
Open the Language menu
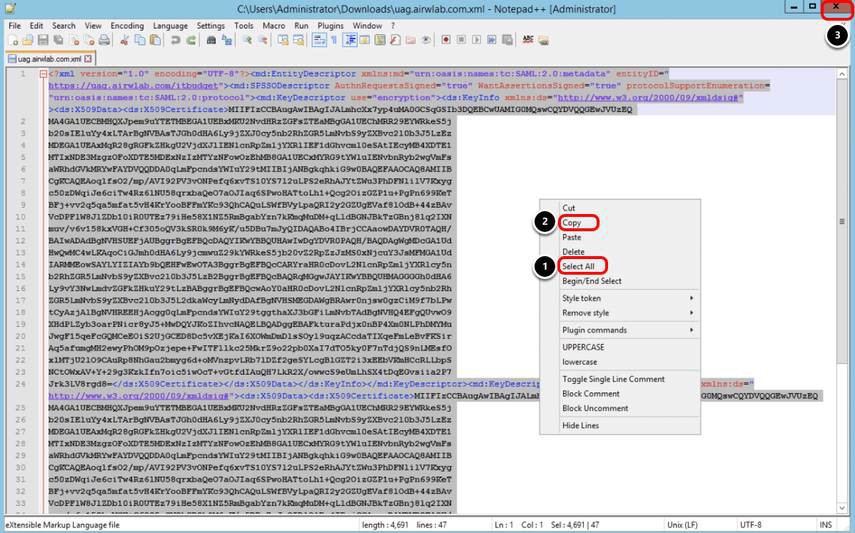(170, 26)
